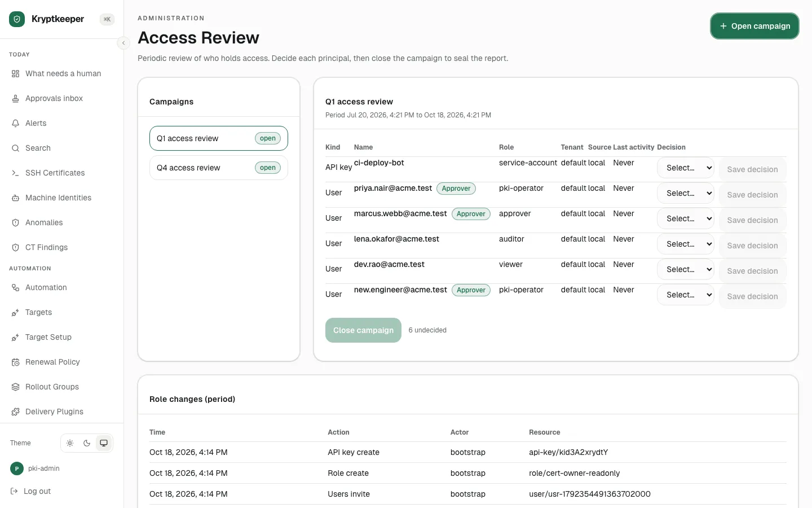Screen dimensions: 812x508
Task: Click the Open campaign button
Action: click(754, 26)
